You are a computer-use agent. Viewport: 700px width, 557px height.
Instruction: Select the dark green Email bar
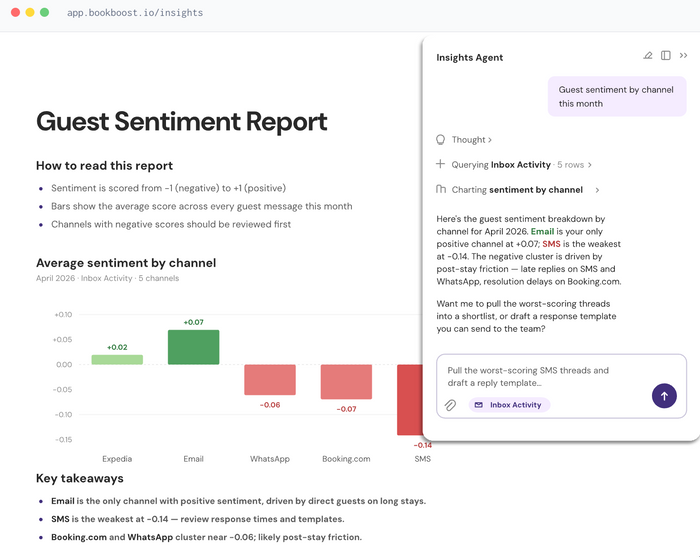pos(193,347)
